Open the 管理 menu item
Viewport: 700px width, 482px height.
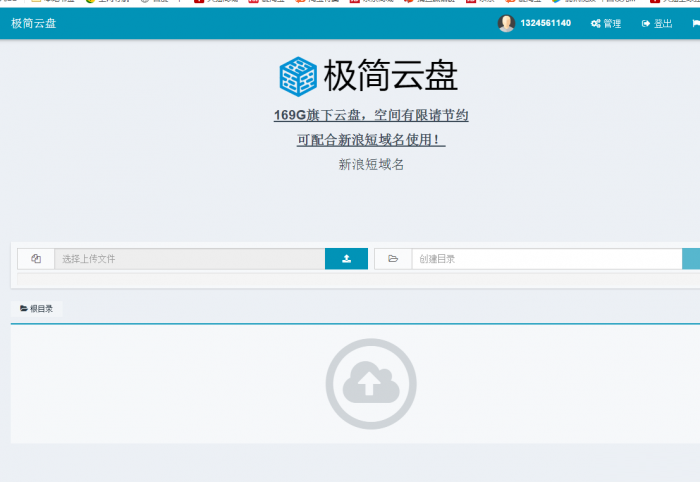[611, 23]
